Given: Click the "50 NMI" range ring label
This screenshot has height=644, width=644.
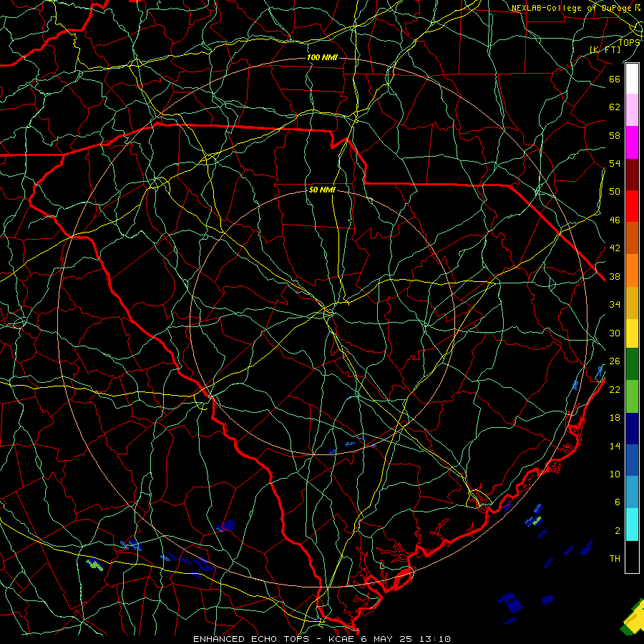Looking at the screenshot, I should [322, 190].
